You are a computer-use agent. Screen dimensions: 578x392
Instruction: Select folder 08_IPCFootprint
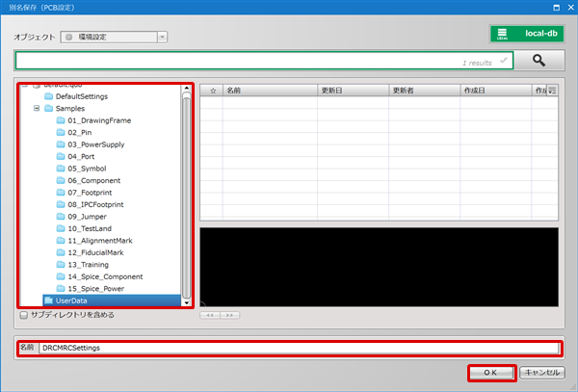pos(90,204)
